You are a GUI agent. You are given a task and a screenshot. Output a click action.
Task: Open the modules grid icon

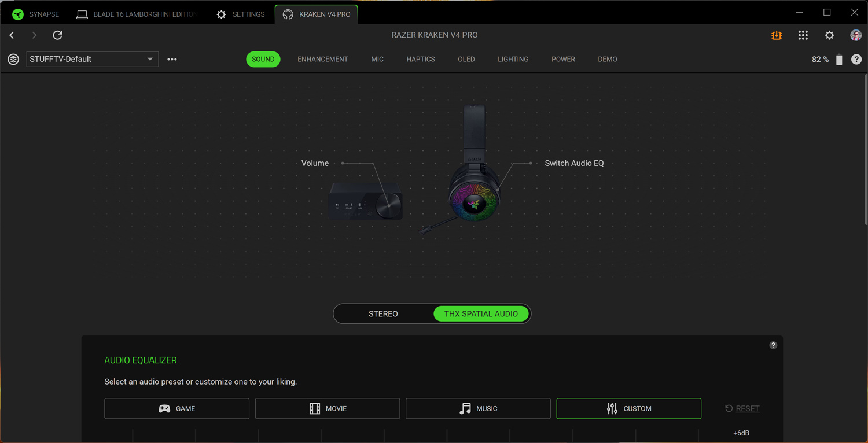click(803, 35)
